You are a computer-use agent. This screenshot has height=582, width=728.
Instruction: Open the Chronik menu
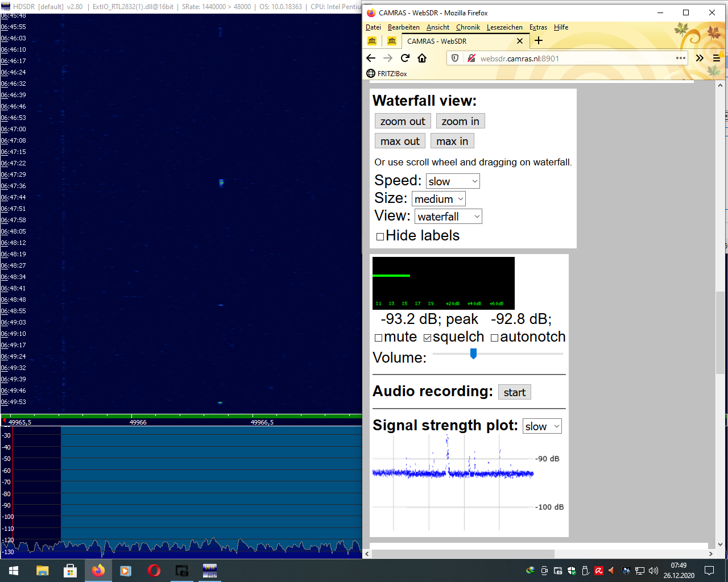point(468,27)
